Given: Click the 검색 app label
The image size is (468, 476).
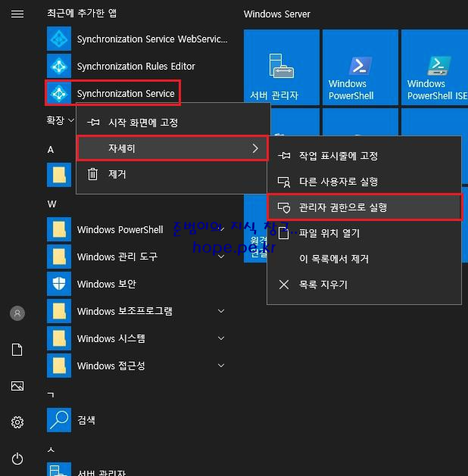Looking at the screenshot, I should [x=86, y=420].
